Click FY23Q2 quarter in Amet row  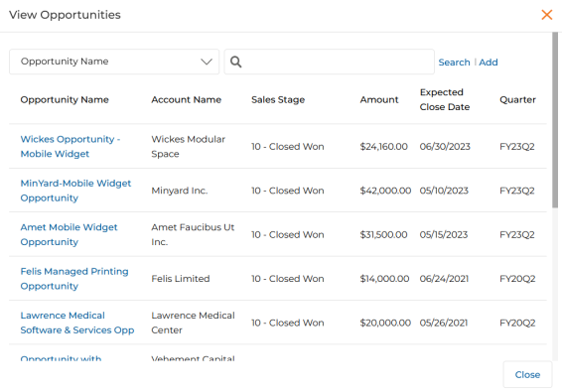tap(517, 234)
